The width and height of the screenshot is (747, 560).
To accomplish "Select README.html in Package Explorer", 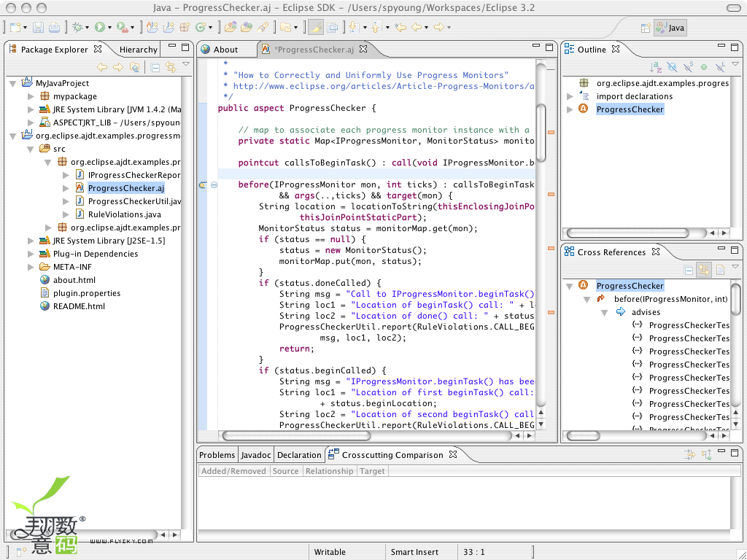I will 79,306.
